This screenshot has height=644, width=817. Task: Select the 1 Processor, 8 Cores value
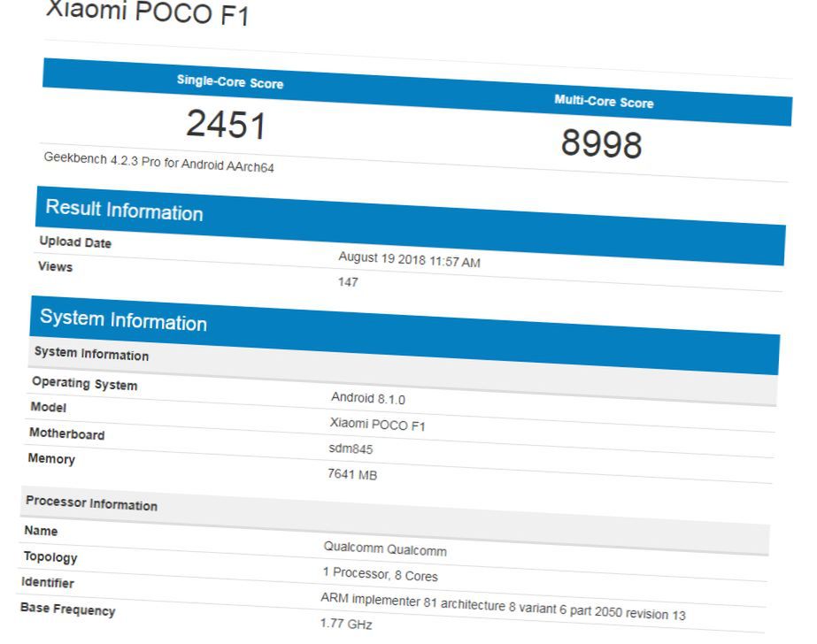click(x=380, y=574)
